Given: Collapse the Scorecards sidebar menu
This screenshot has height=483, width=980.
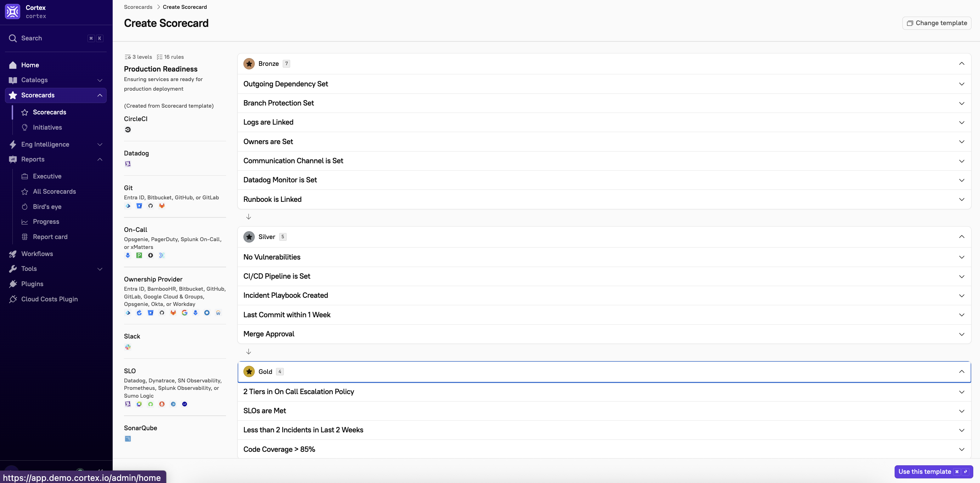Looking at the screenshot, I should (x=100, y=95).
